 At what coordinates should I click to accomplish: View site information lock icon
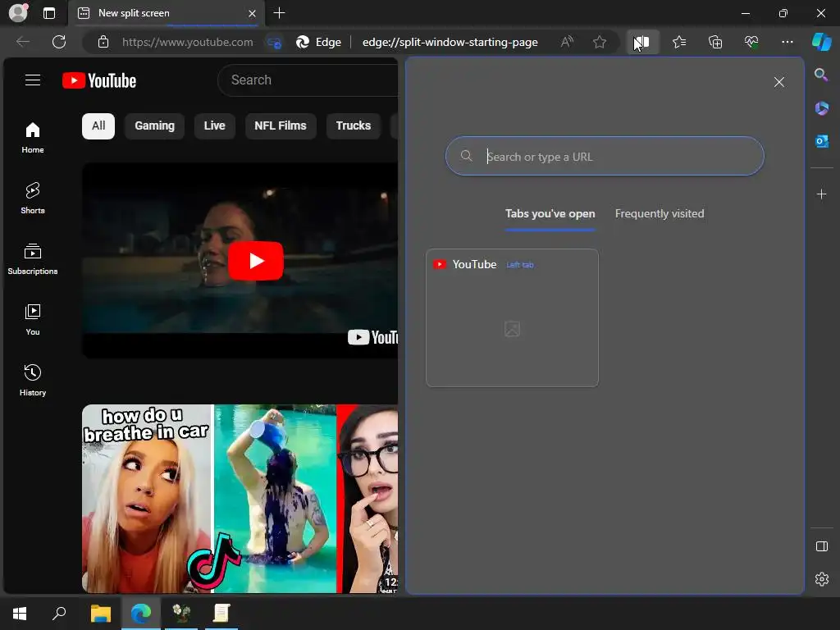(103, 42)
